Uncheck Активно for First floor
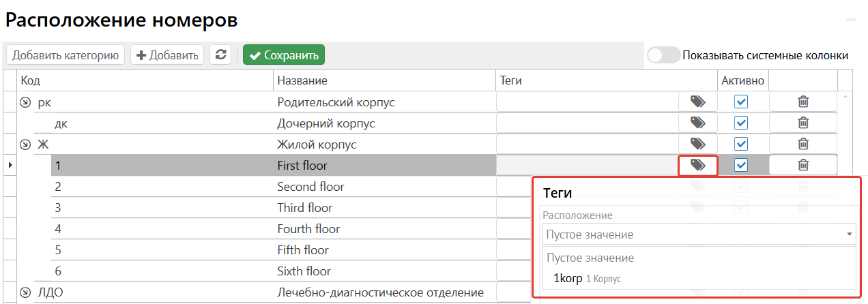Viewport: 868px width, 304px height. pyautogui.click(x=741, y=165)
